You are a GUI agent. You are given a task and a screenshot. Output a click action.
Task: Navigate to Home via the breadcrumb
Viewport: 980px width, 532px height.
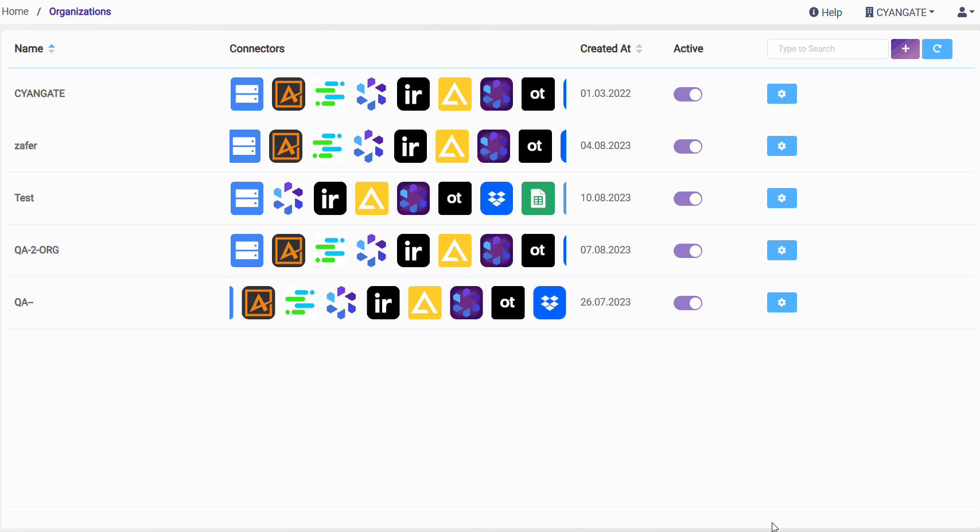click(x=15, y=11)
